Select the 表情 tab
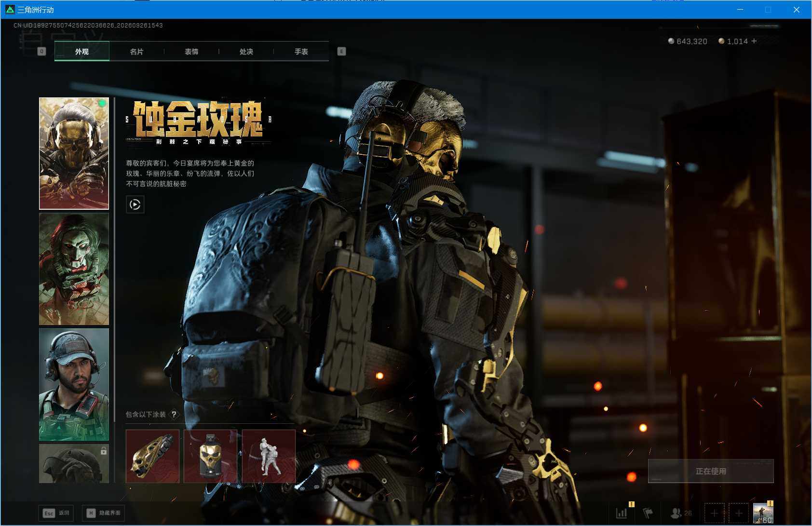812x526 pixels. pos(191,51)
